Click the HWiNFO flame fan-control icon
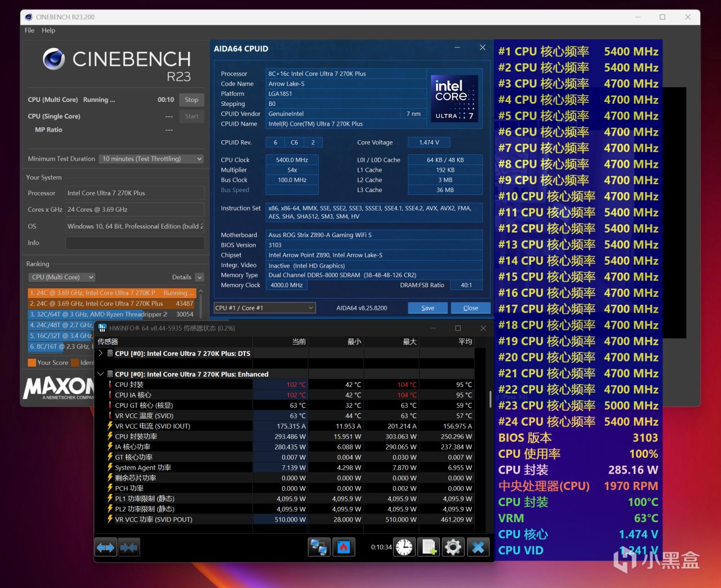The height and width of the screenshot is (588, 721). pos(344,547)
